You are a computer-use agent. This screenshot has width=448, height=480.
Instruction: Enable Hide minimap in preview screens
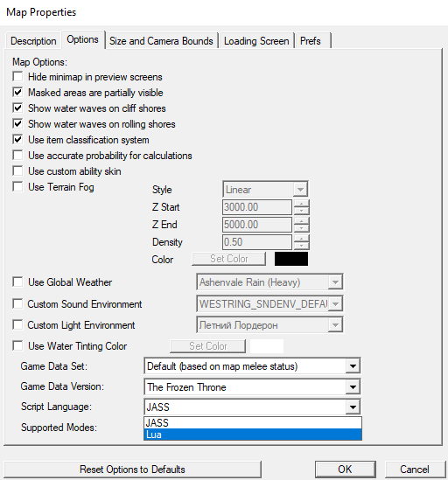[x=17, y=77]
